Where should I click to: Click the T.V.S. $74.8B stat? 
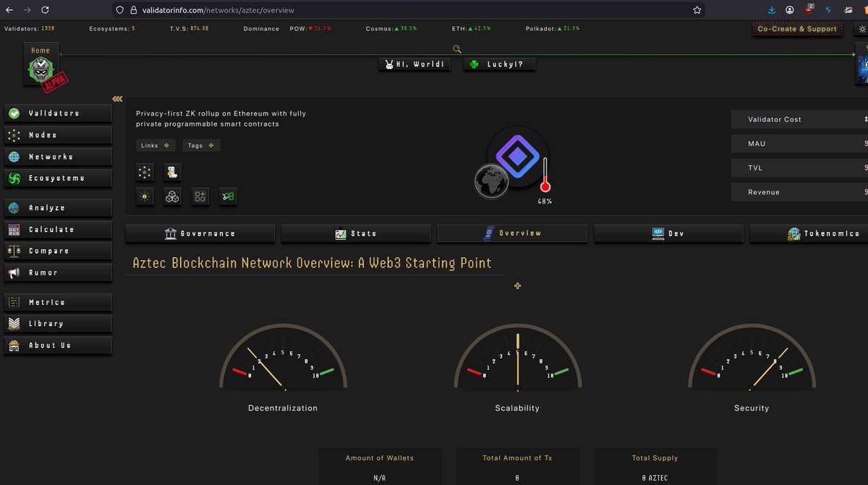[x=190, y=29]
